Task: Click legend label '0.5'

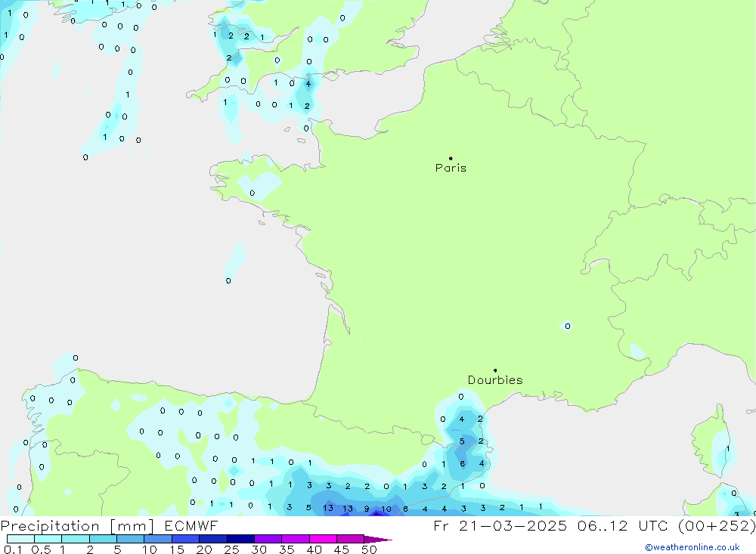Action: (41, 549)
